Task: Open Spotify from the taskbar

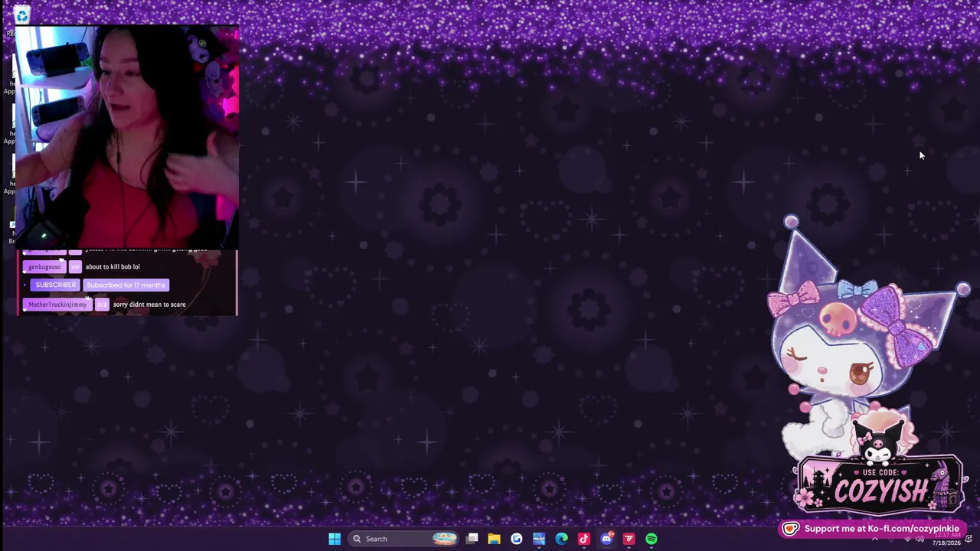Action: [651, 539]
